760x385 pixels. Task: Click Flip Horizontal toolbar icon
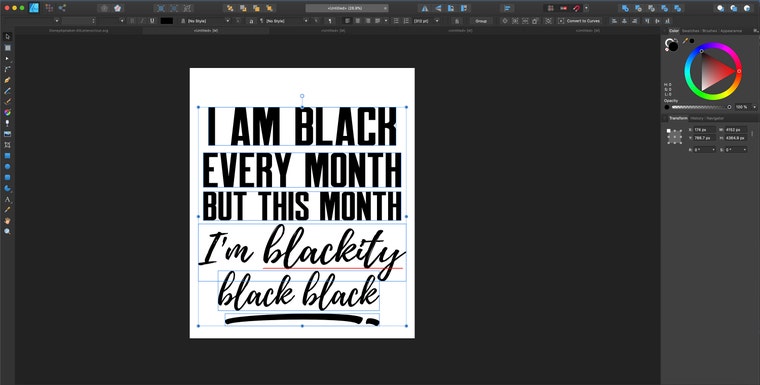[425, 8]
